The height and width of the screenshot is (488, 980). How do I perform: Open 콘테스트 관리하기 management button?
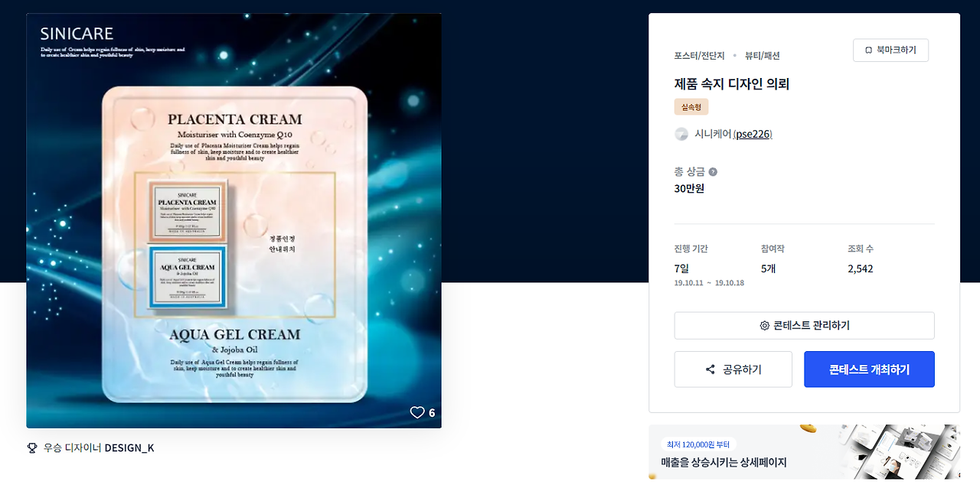click(x=804, y=326)
